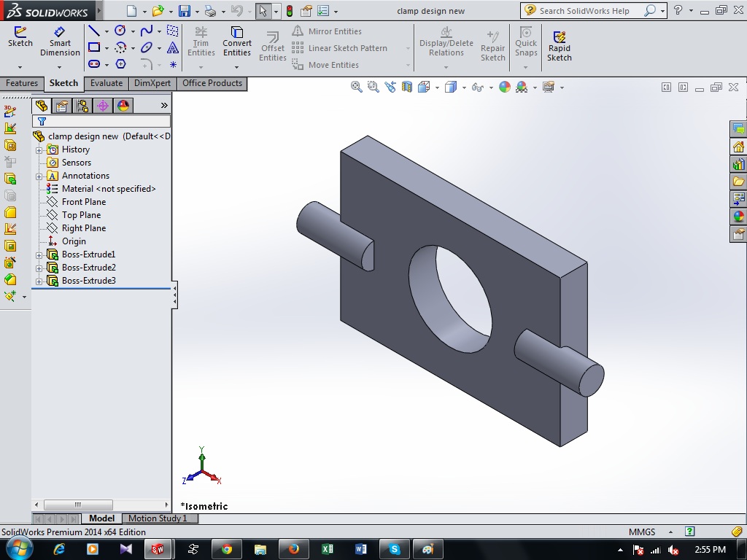Viewport: 747px width, 560px height.
Task: Open Excel from the Windows taskbar
Action: (x=328, y=550)
